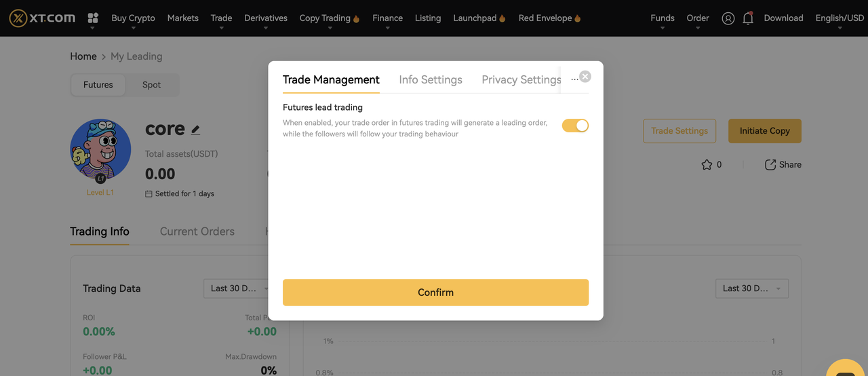Image resolution: width=868 pixels, height=376 pixels.
Task: Expand the Derivatives menu
Action: [x=265, y=18]
